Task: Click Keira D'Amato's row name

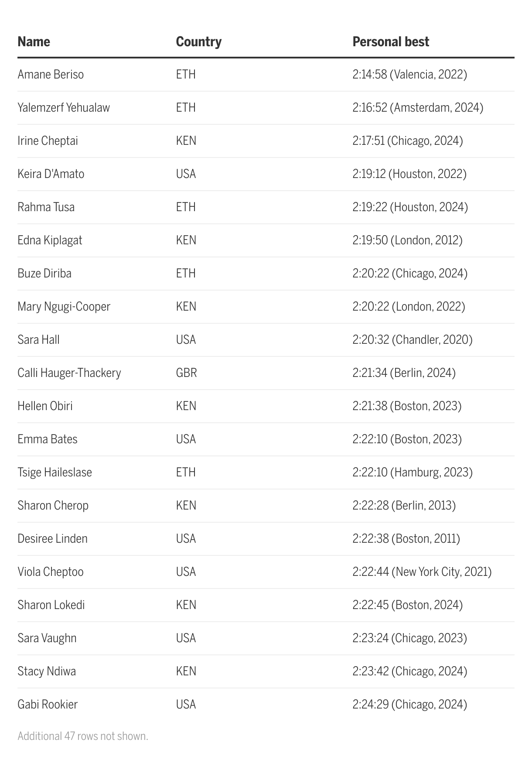Action: tap(51, 174)
